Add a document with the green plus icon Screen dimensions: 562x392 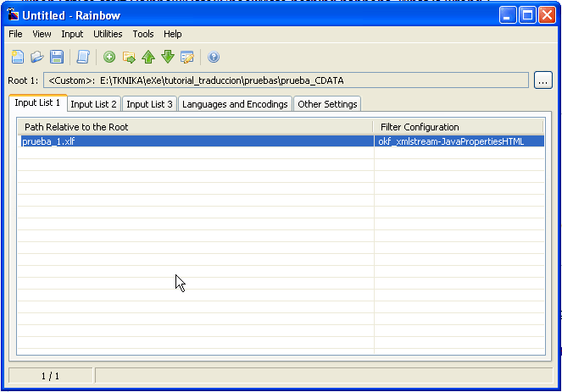tap(109, 57)
